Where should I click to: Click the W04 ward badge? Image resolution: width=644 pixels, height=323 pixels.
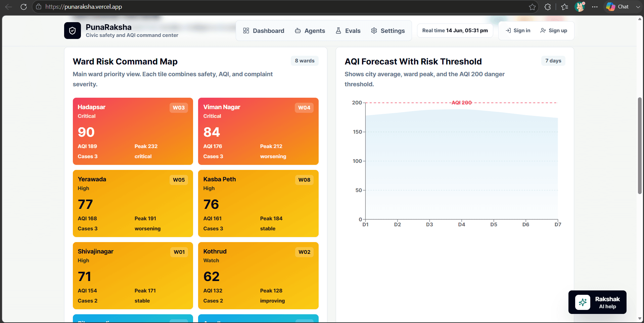click(x=304, y=108)
